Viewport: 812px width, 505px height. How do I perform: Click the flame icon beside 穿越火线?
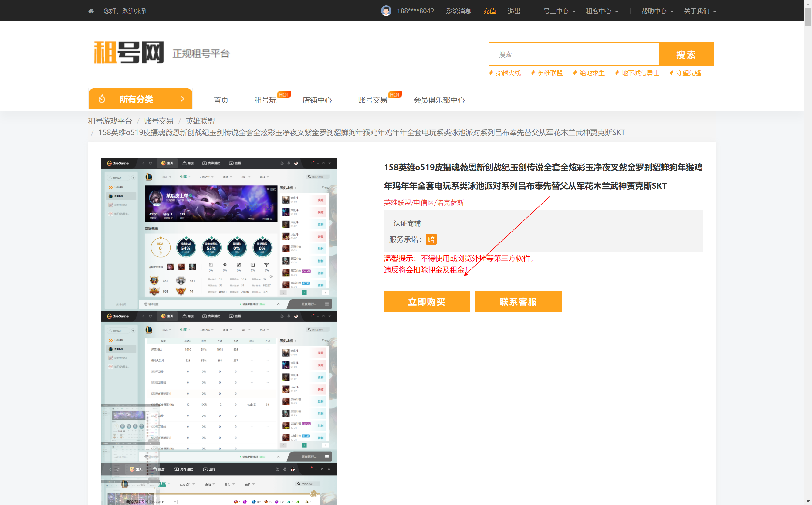click(491, 73)
